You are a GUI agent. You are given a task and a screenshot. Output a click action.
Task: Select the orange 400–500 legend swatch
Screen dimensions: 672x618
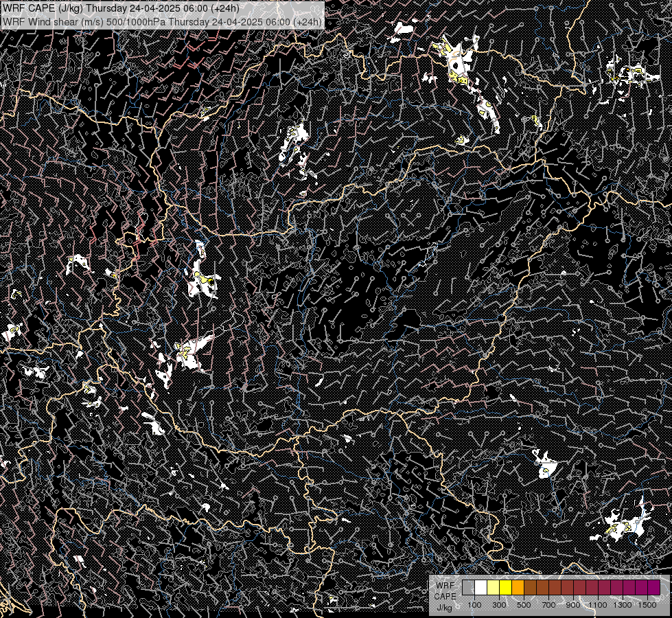click(x=518, y=587)
